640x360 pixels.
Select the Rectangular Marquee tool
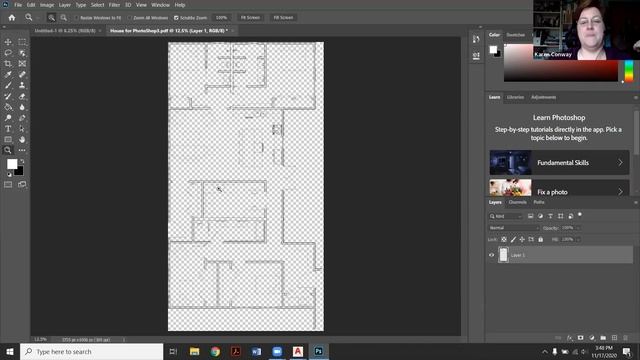click(22, 42)
